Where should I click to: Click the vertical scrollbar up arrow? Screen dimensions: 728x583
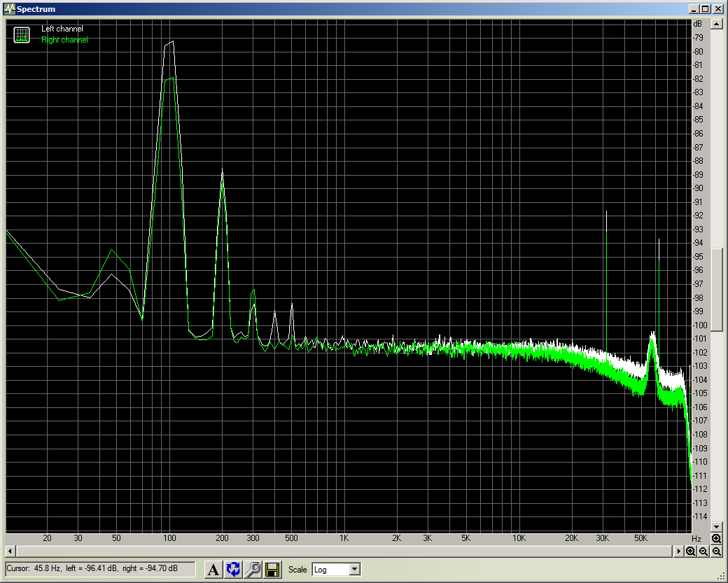717,24
